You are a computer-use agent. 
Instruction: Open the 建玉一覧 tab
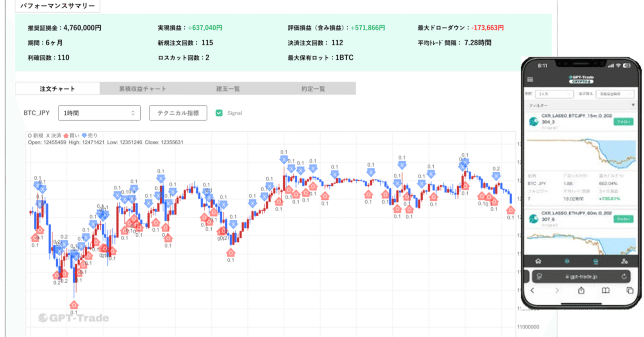pyautogui.click(x=228, y=89)
